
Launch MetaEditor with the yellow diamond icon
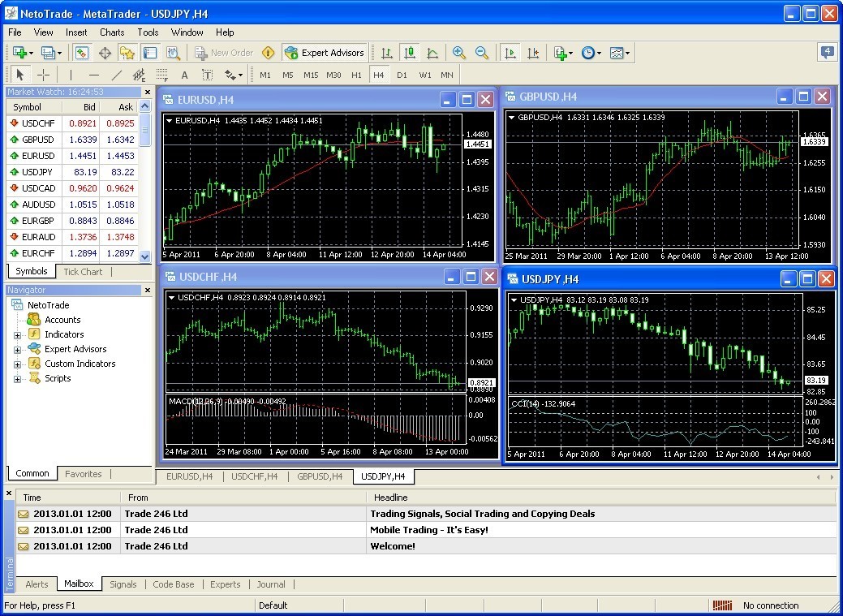click(x=268, y=53)
